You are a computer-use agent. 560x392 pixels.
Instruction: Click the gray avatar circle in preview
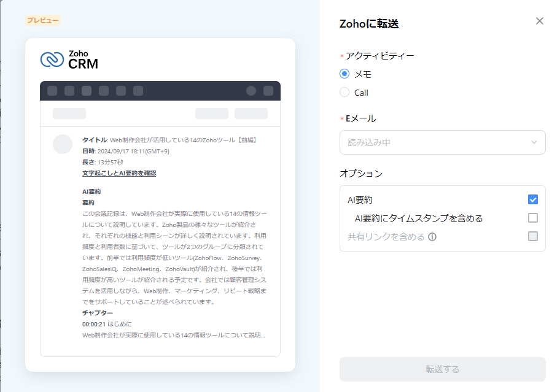point(63,144)
